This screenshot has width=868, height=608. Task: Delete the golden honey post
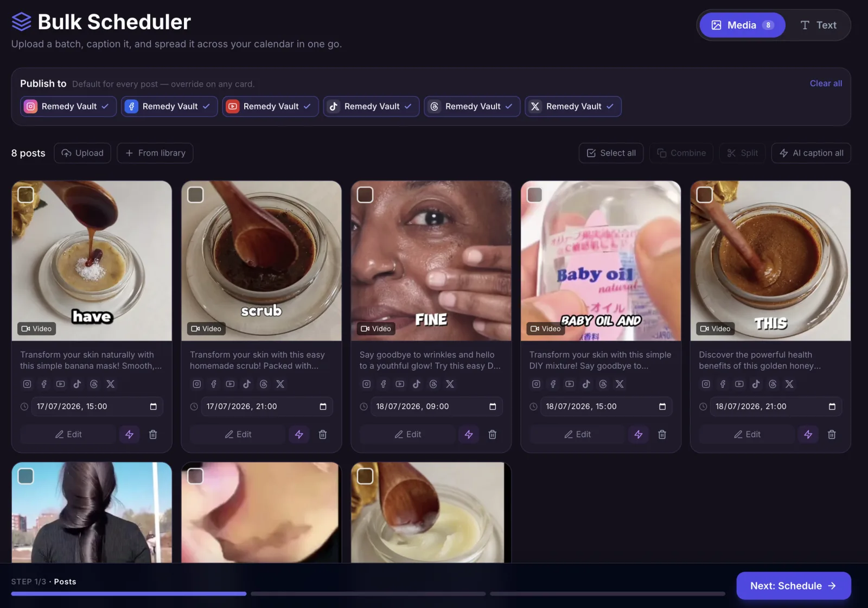pos(832,434)
